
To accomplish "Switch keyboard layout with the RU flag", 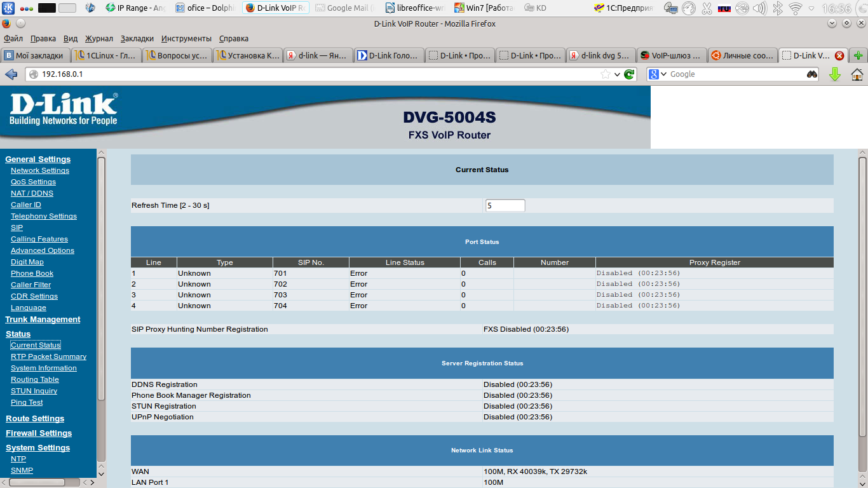I will click(724, 8).
